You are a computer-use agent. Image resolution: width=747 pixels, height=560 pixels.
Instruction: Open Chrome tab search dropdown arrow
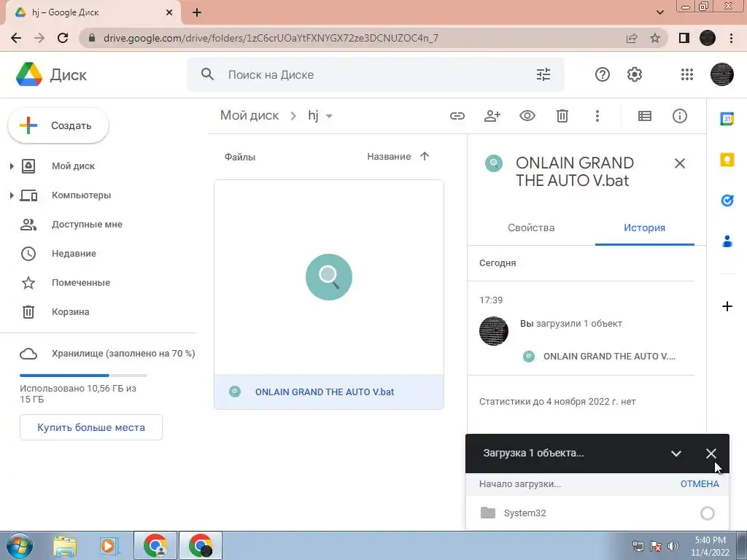(x=659, y=12)
